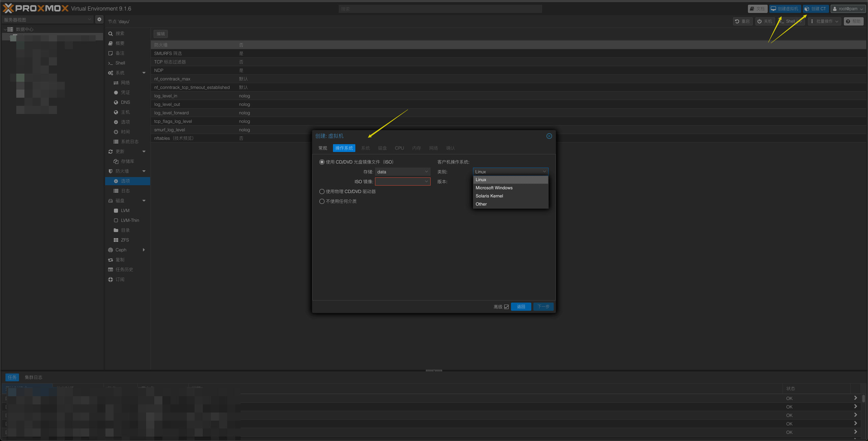Click the server view gear settings icon
Image resolution: width=868 pixels, height=441 pixels.
pos(99,19)
